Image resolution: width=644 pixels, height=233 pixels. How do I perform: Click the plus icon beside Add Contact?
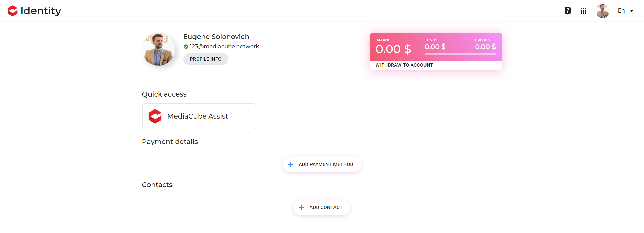(x=301, y=207)
